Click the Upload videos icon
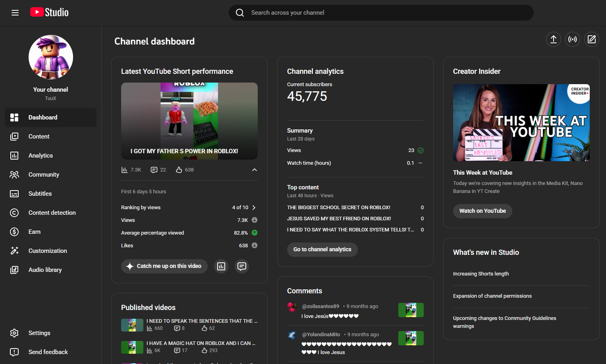The height and width of the screenshot is (364, 606). coord(554,39)
